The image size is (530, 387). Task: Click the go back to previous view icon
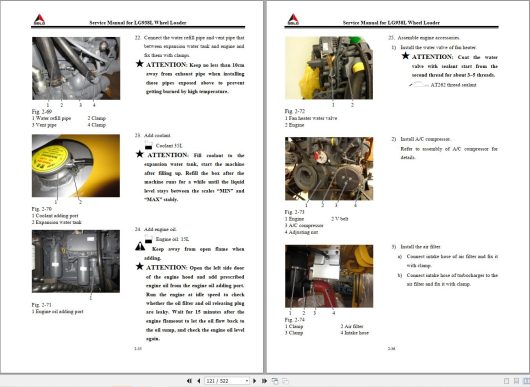(275, 381)
